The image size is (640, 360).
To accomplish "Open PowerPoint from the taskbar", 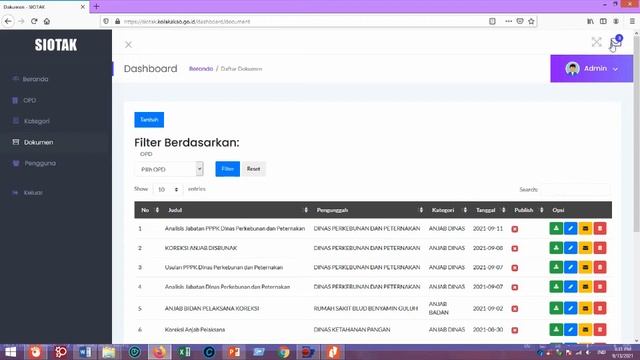I will coord(234,352).
